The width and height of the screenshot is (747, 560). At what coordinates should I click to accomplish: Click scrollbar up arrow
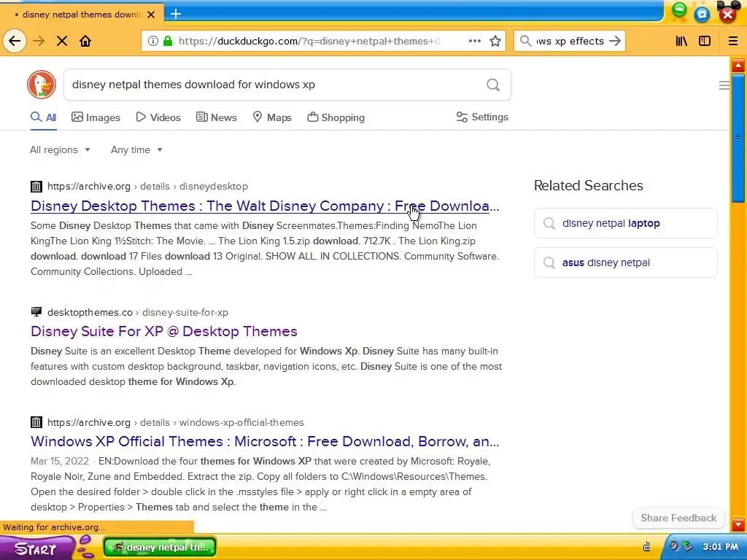click(x=738, y=65)
